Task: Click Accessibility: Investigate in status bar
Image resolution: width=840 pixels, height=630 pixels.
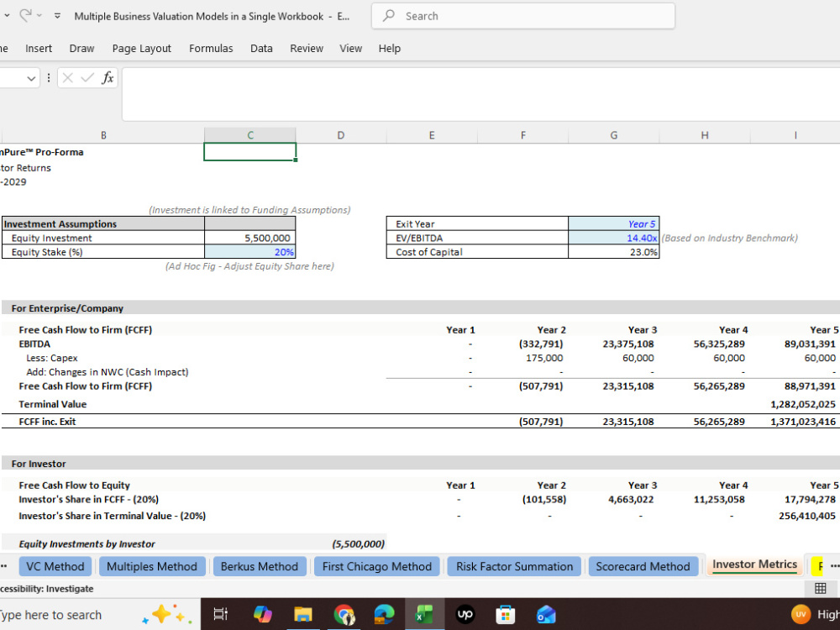Action: (x=46, y=589)
